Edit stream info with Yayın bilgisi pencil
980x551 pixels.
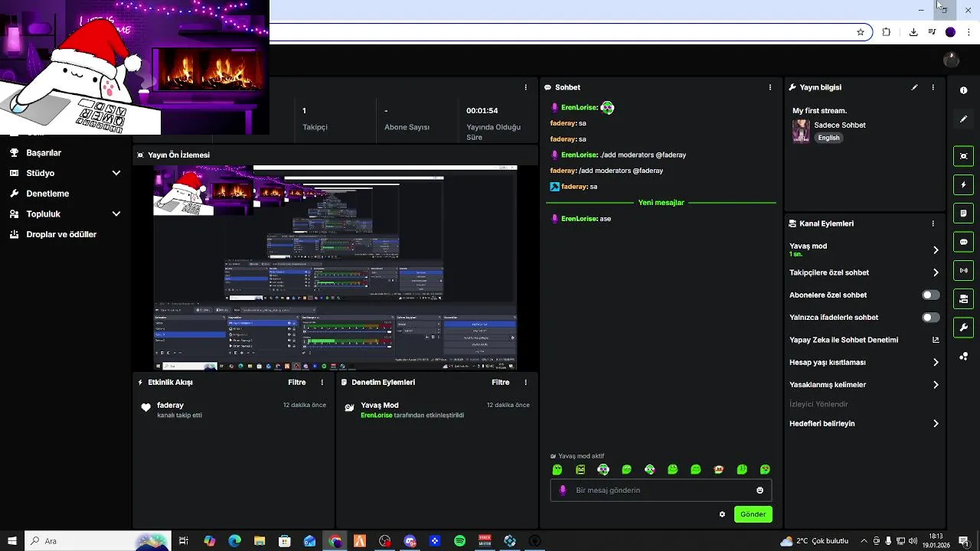914,87
